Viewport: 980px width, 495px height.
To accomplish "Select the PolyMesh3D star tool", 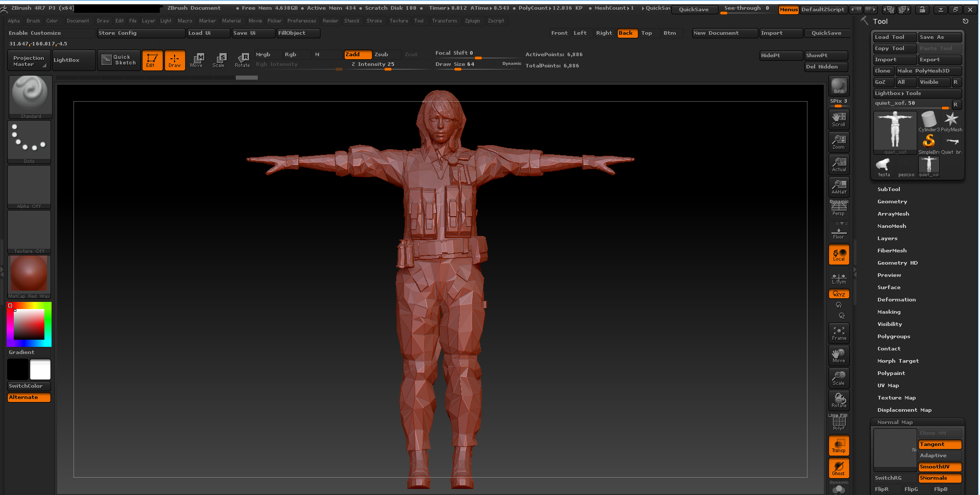I will [x=951, y=122].
